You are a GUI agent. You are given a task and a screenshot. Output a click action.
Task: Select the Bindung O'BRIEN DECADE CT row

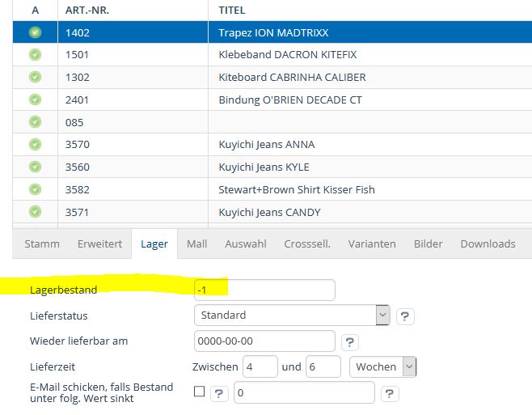click(289, 100)
